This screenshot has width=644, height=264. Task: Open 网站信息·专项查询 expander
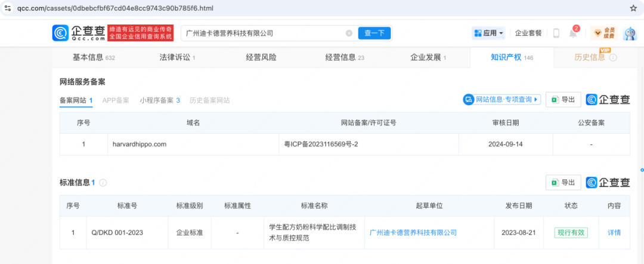[502, 100]
